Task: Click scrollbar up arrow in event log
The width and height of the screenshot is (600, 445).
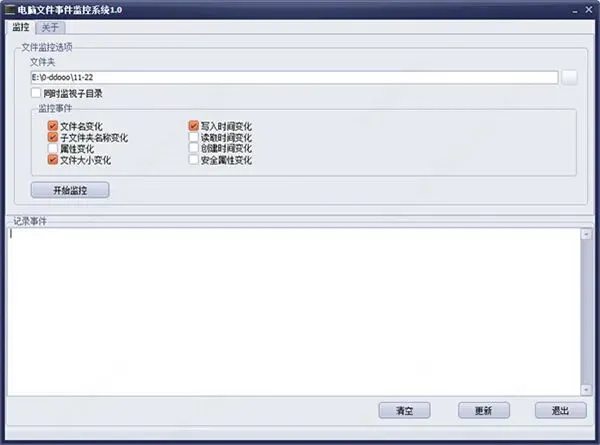Action: 586,234
